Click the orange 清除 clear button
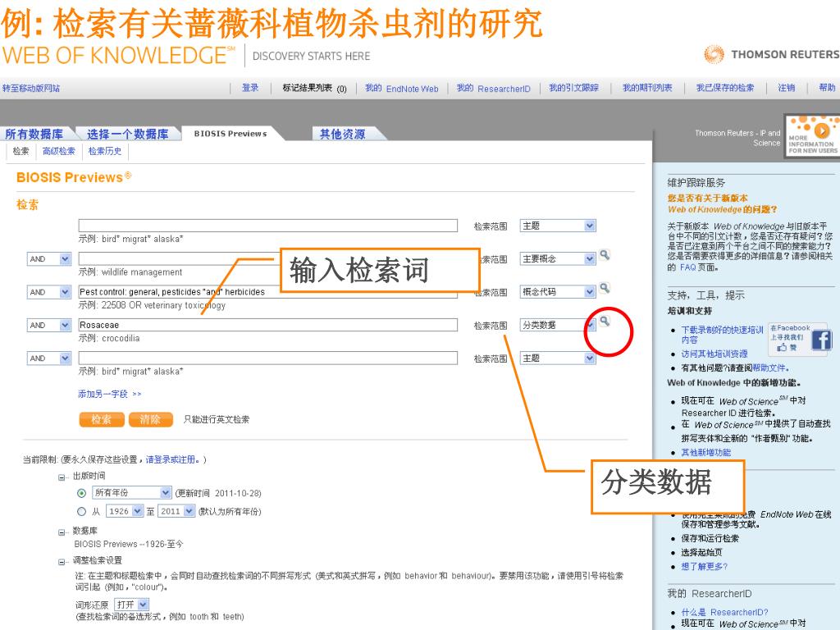The image size is (840, 630). [x=151, y=419]
